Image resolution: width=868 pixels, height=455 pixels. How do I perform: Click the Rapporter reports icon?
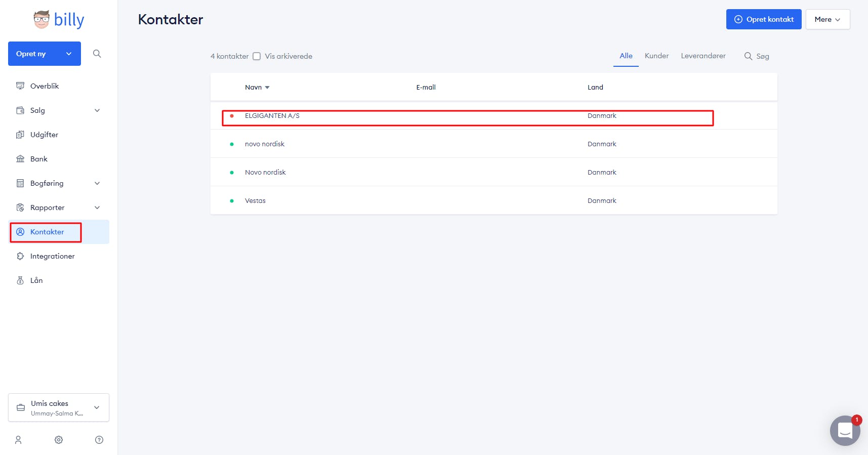(20, 208)
